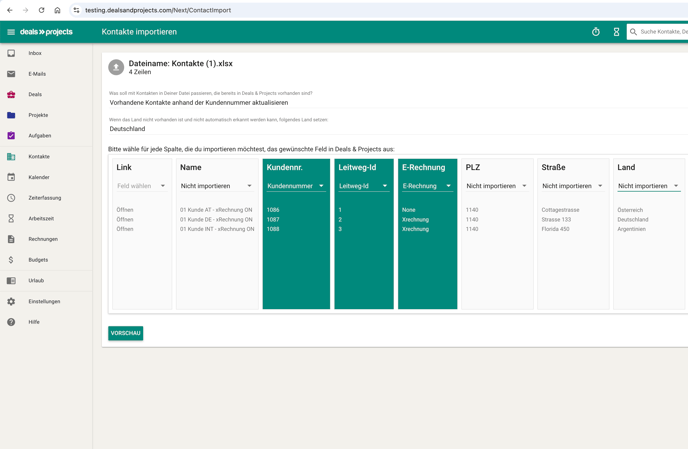The height and width of the screenshot is (449, 688).
Task: Expand the Link column field dropdown
Action: pos(141,186)
